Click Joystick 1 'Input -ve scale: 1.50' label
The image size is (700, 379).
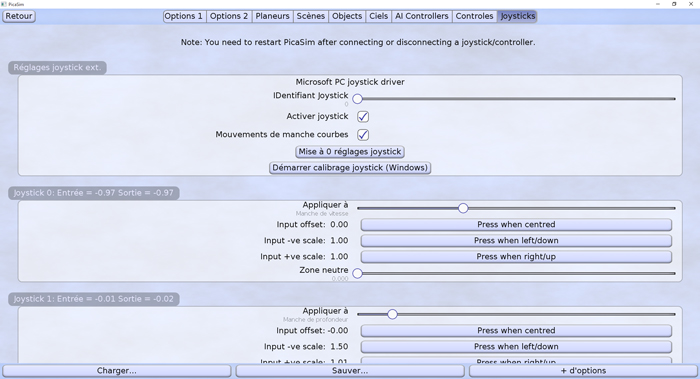point(306,347)
